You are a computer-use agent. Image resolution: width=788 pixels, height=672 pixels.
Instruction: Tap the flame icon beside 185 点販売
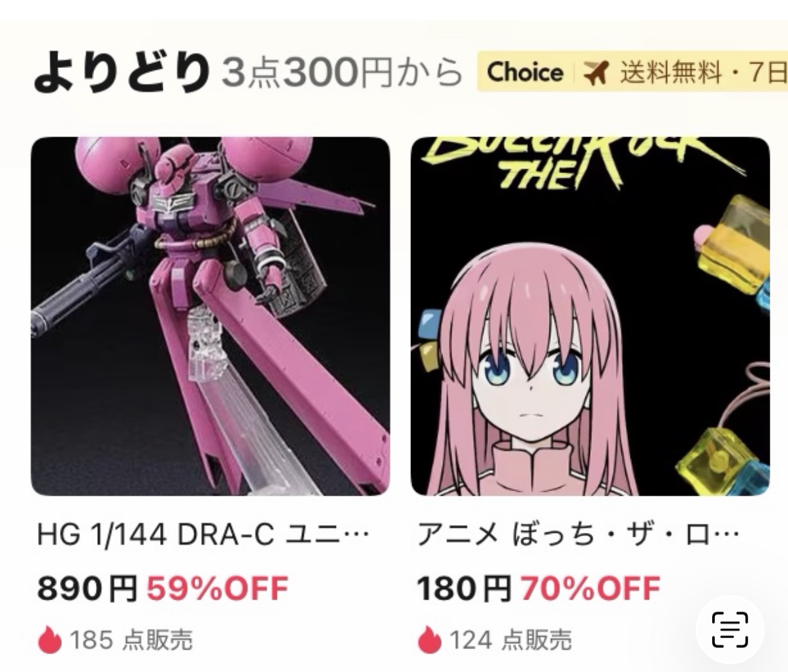50,639
